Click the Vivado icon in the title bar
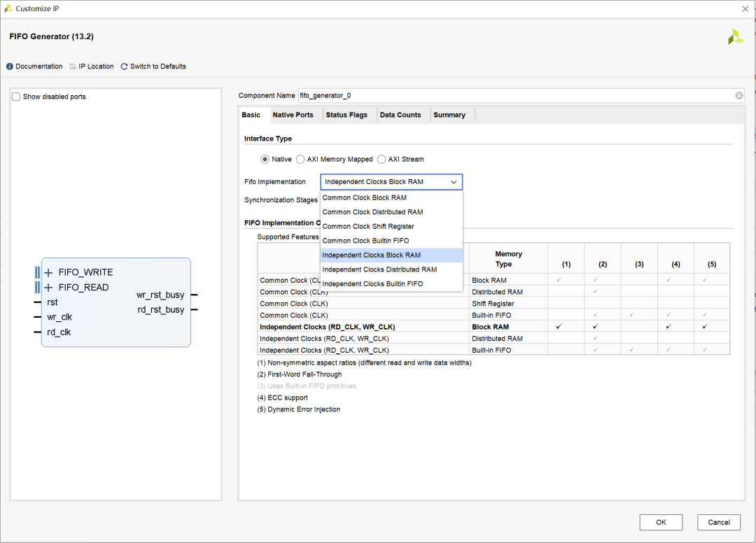The image size is (756, 543). click(8, 8)
